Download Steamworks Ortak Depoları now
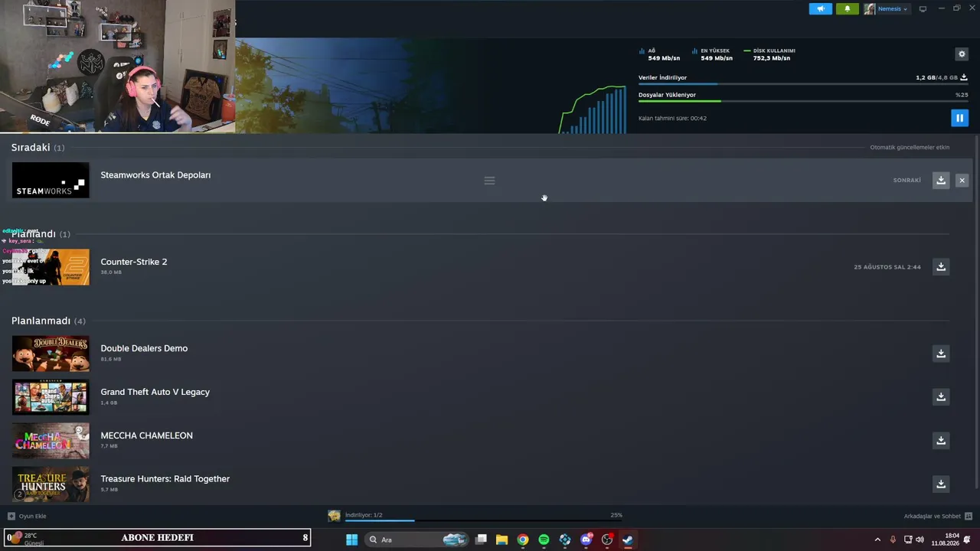This screenshot has width=980, height=551. point(941,181)
